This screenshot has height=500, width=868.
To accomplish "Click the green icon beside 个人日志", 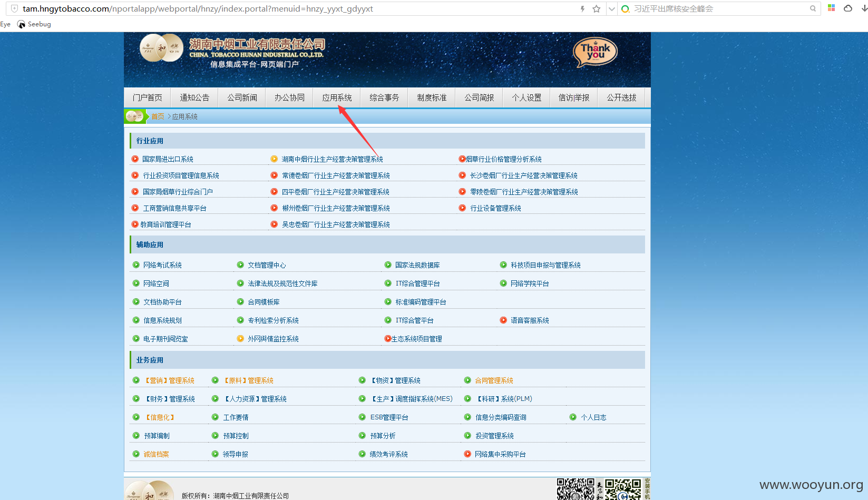I will (573, 417).
